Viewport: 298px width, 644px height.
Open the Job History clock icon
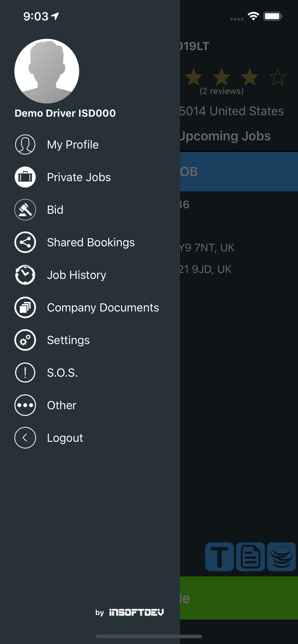[x=25, y=275]
